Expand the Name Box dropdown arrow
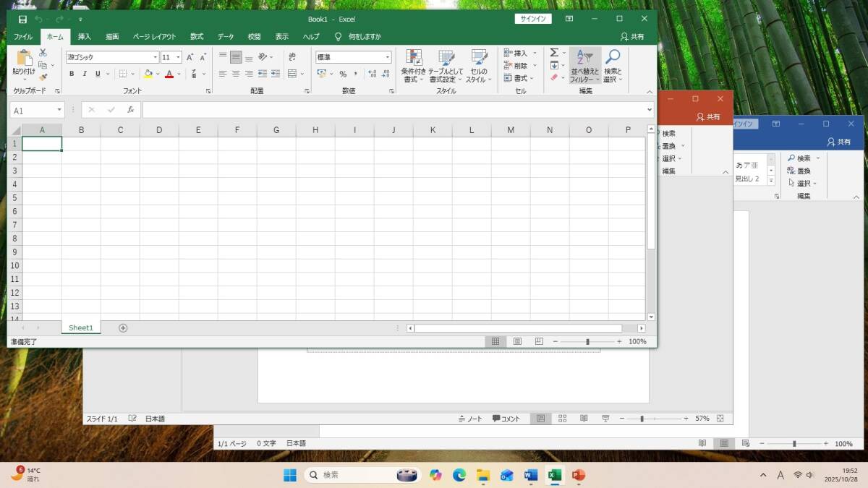868x488 pixels. click(x=59, y=111)
